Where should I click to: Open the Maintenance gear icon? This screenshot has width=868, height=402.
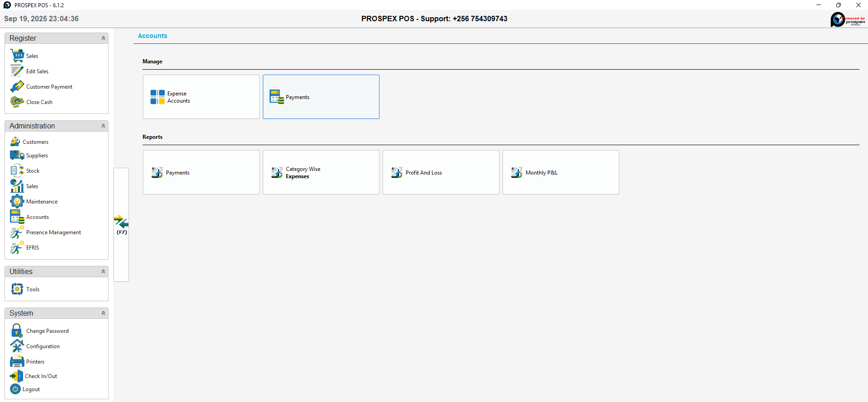pos(17,201)
